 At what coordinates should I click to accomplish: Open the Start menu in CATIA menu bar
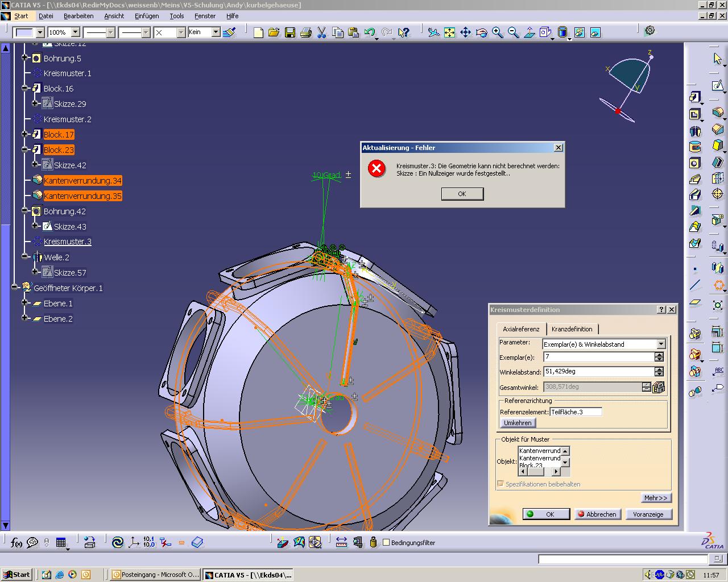coord(21,16)
